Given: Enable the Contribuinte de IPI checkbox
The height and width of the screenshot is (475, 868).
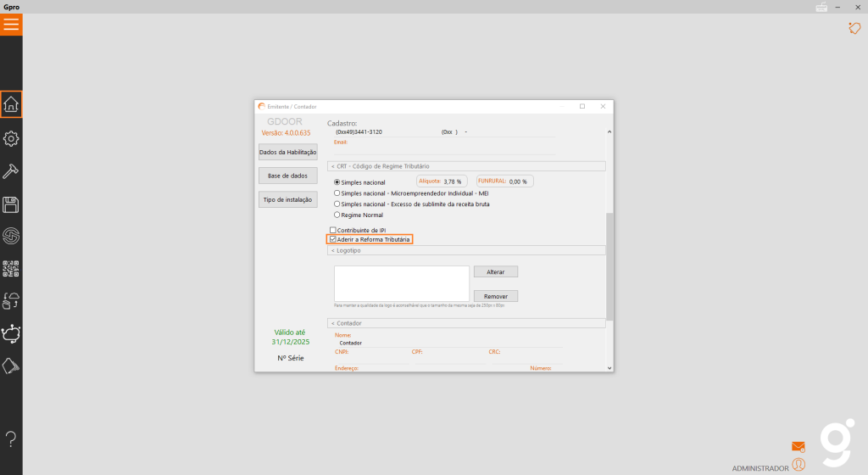Looking at the screenshot, I should tap(333, 231).
